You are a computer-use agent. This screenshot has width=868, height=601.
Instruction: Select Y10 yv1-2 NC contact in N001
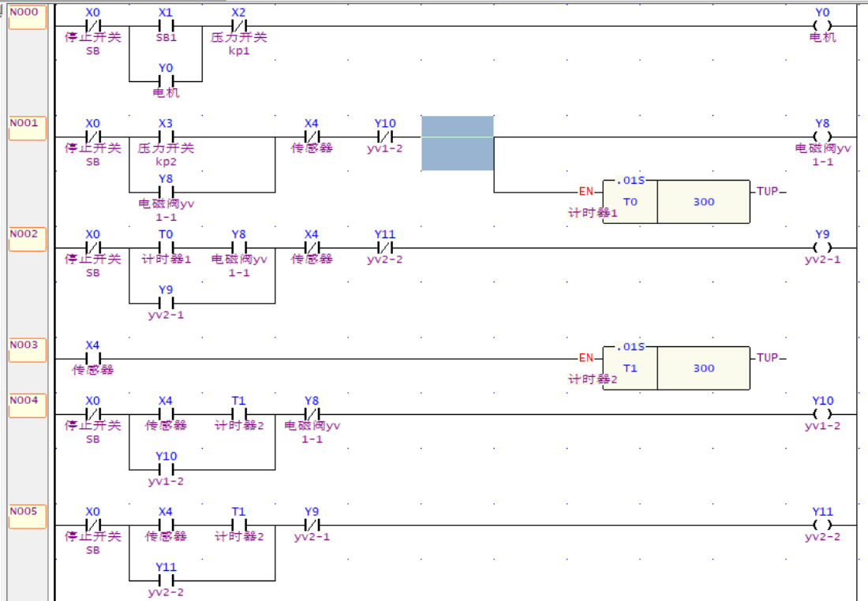click(385, 136)
